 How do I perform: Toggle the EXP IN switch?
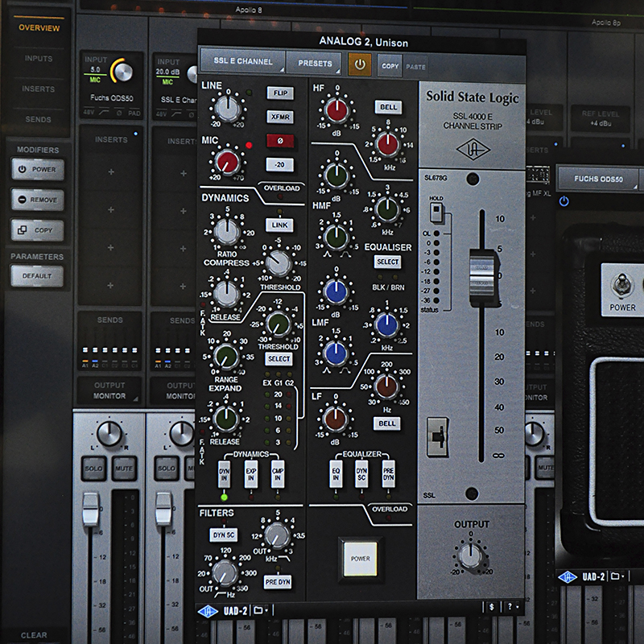[251, 474]
